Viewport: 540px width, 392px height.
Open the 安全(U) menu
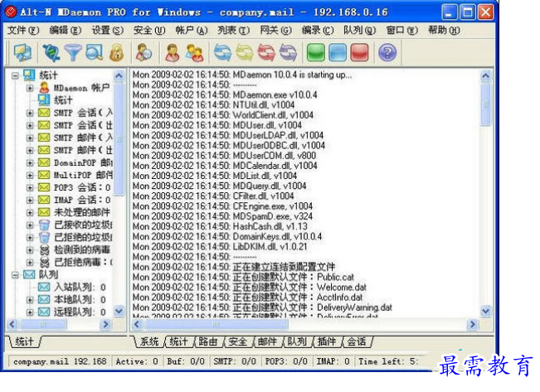[149, 31]
